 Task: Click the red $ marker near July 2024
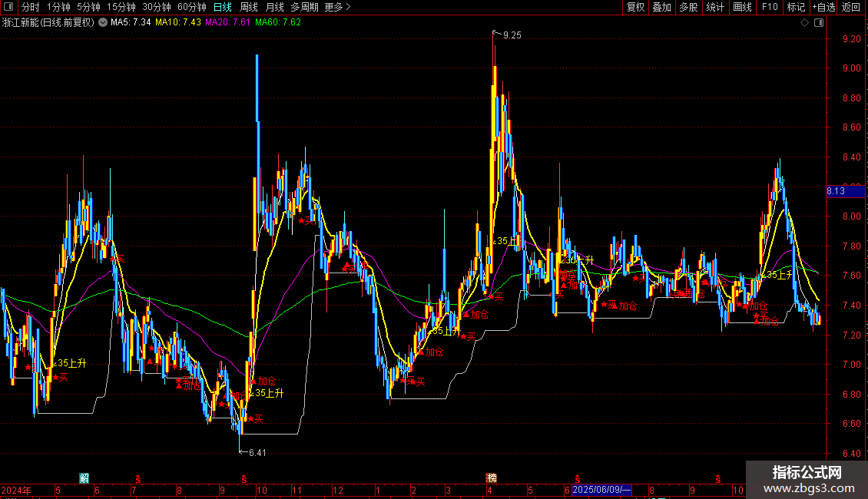tap(137, 479)
